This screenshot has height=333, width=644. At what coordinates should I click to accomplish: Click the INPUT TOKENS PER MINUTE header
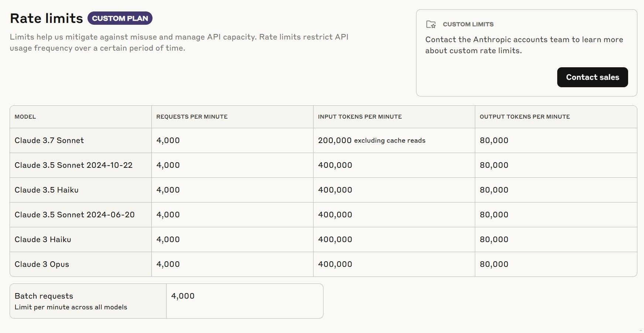tap(360, 117)
